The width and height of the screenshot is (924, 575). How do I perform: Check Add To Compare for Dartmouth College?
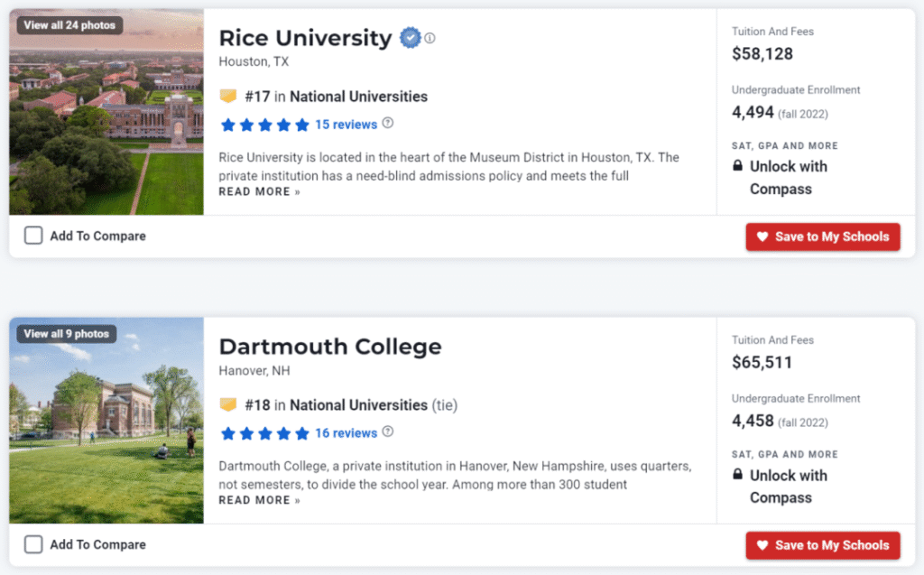pos(33,544)
